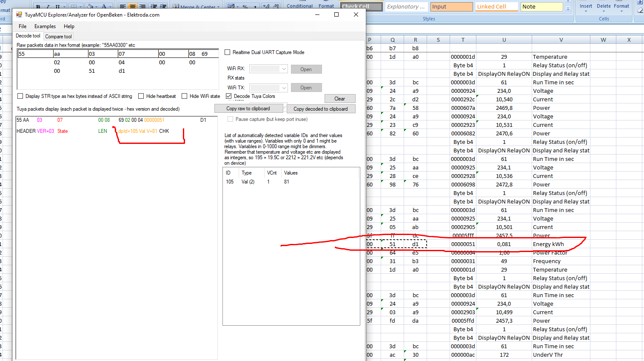Click the Excel cell reading 'Frequency'
Viewport: 644px width, 361px height.
pyautogui.click(x=561, y=261)
